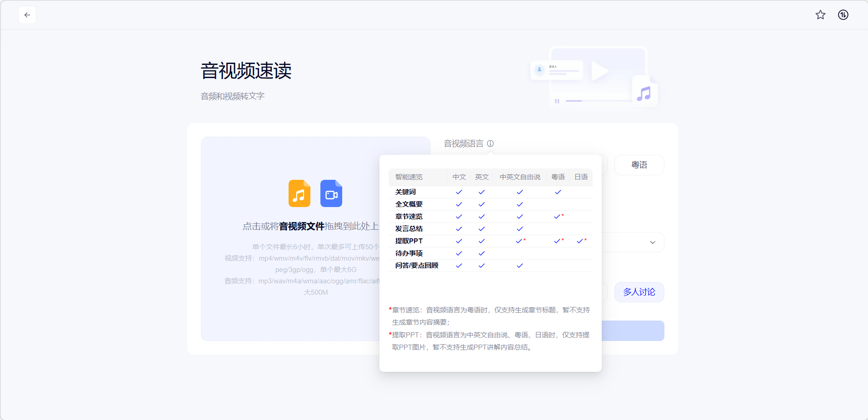Viewport: 868px width, 420px height.
Task: Click the 中英文自由说 column header
Action: 520,177
